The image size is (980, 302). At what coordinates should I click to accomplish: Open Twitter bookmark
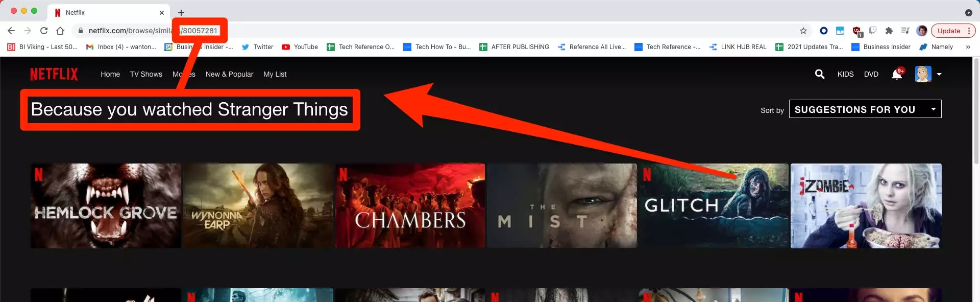[x=257, y=47]
